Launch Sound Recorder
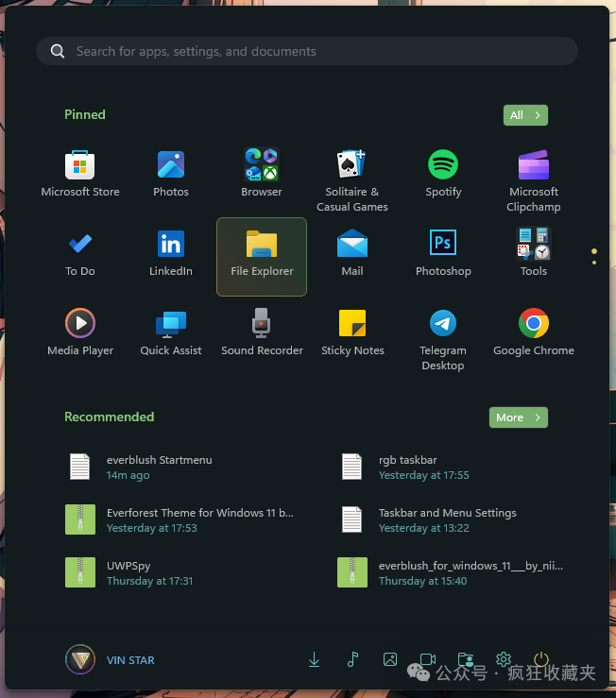The width and height of the screenshot is (616, 698). click(262, 333)
